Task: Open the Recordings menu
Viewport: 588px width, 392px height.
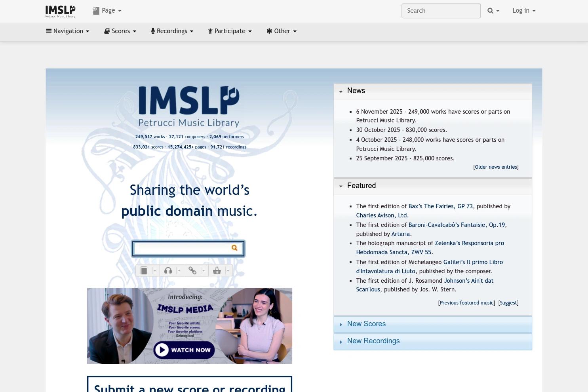Action: (172, 31)
